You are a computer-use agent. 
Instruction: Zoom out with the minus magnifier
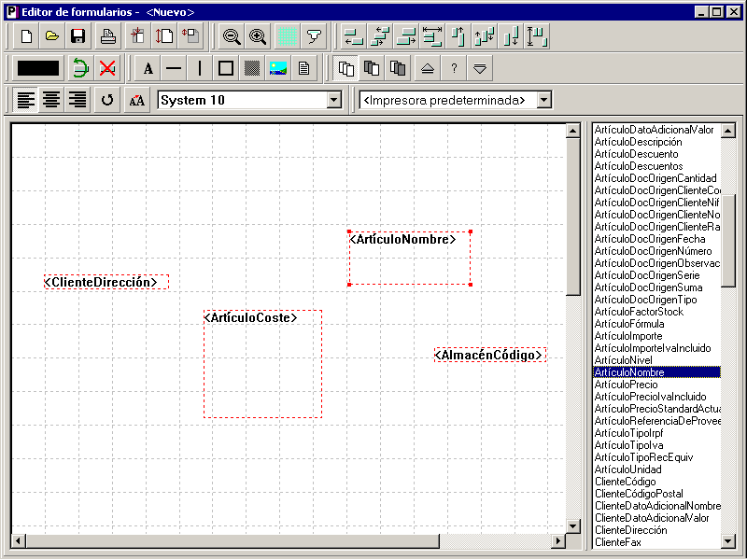[x=232, y=36]
